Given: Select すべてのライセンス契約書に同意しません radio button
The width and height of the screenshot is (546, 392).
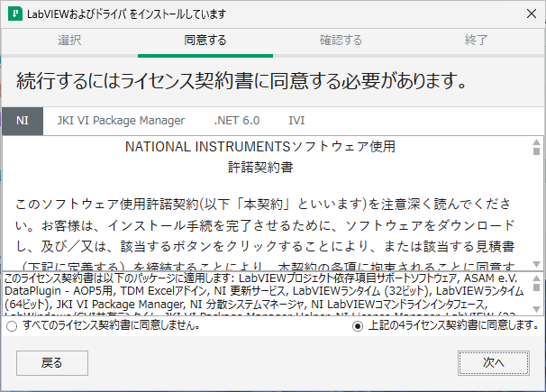Looking at the screenshot, I should point(12,326).
